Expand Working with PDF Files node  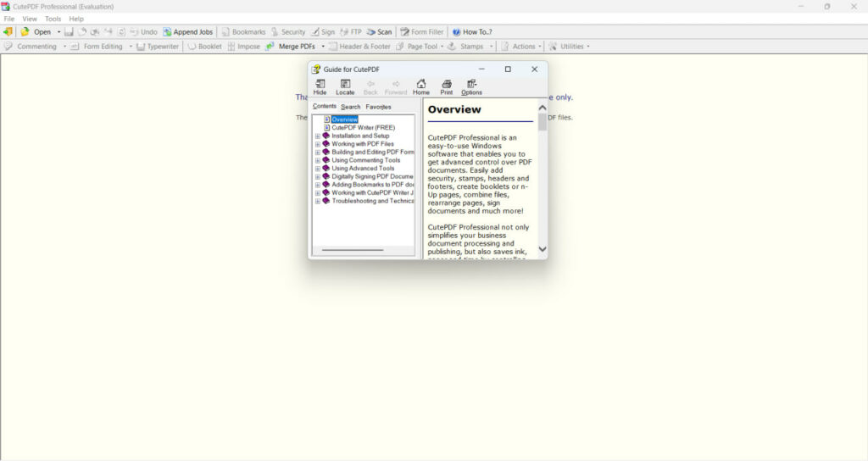pos(318,144)
